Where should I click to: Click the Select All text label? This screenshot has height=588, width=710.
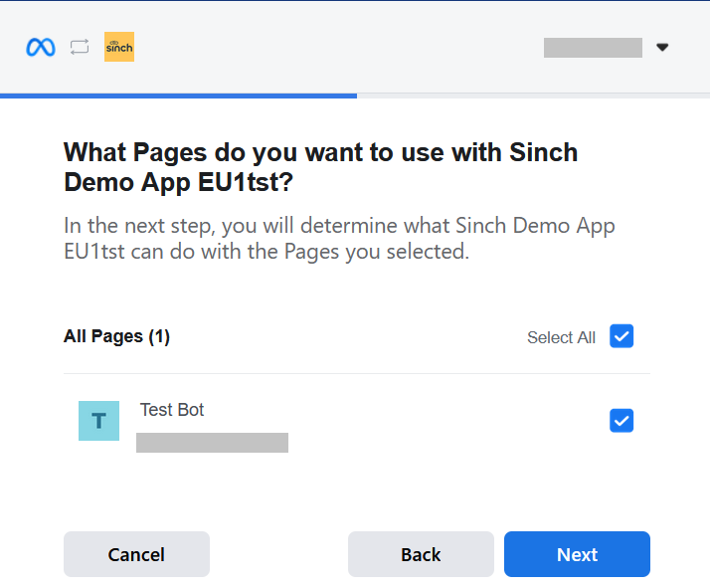[x=561, y=337]
